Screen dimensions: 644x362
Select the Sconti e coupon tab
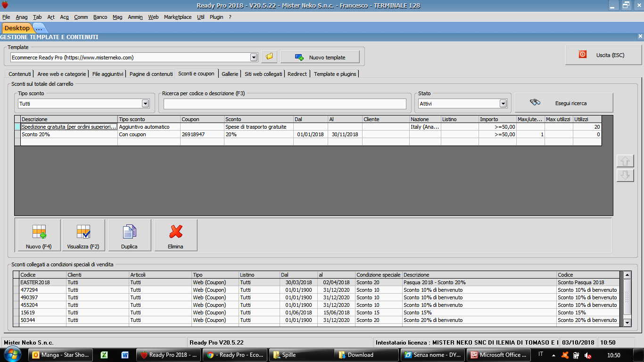pyautogui.click(x=197, y=73)
